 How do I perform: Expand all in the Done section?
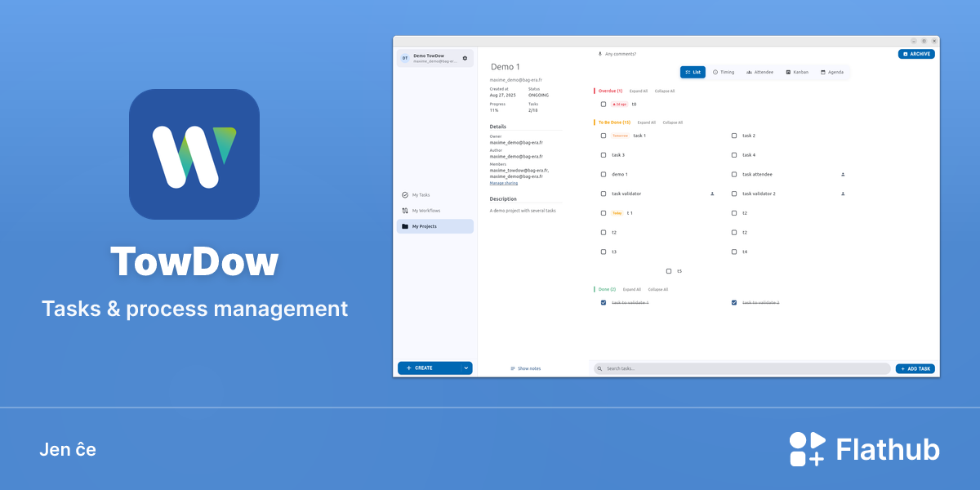pos(632,290)
